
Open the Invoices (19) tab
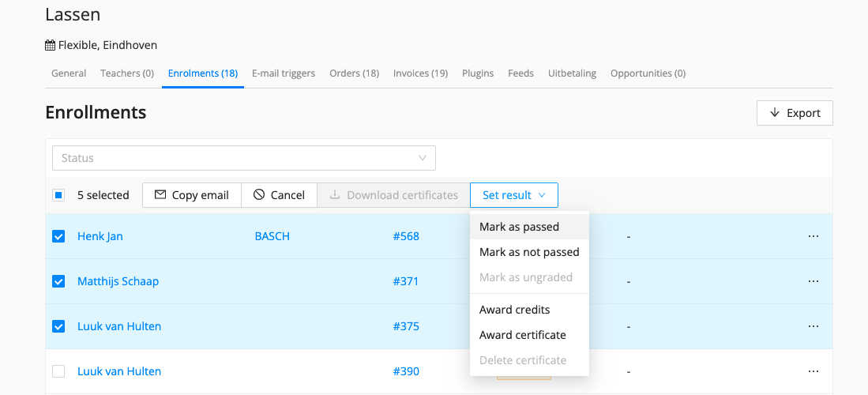[420, 73]
